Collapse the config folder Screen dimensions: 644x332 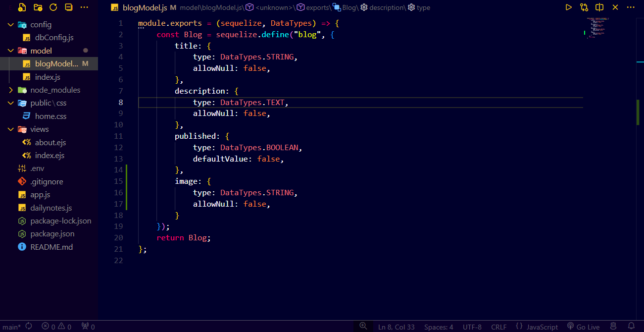click(49, 25)
